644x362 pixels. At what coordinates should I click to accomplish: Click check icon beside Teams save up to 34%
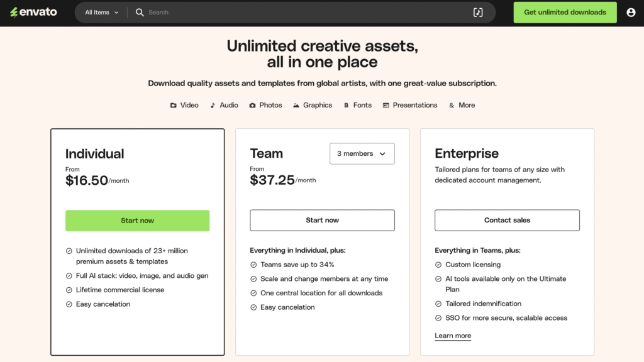(x=253, y=265)
